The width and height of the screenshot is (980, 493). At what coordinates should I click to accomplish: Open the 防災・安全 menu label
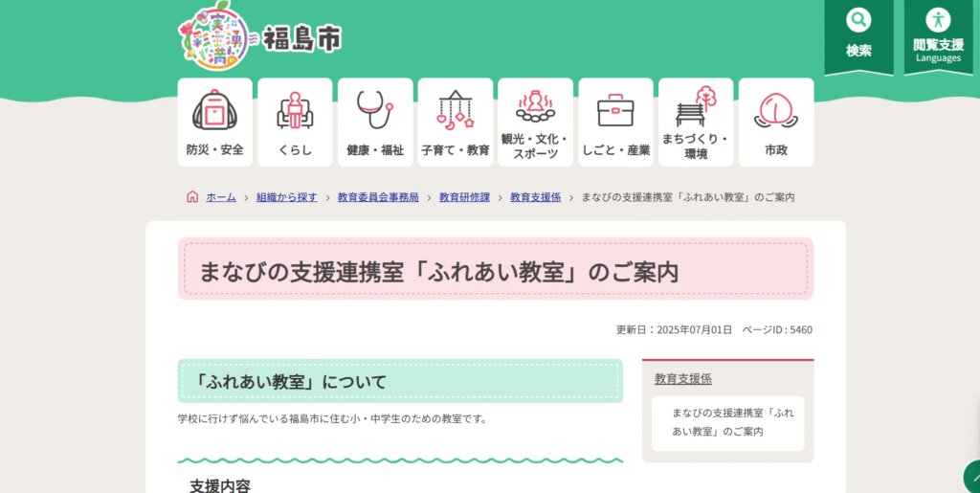tap(214, 150)
